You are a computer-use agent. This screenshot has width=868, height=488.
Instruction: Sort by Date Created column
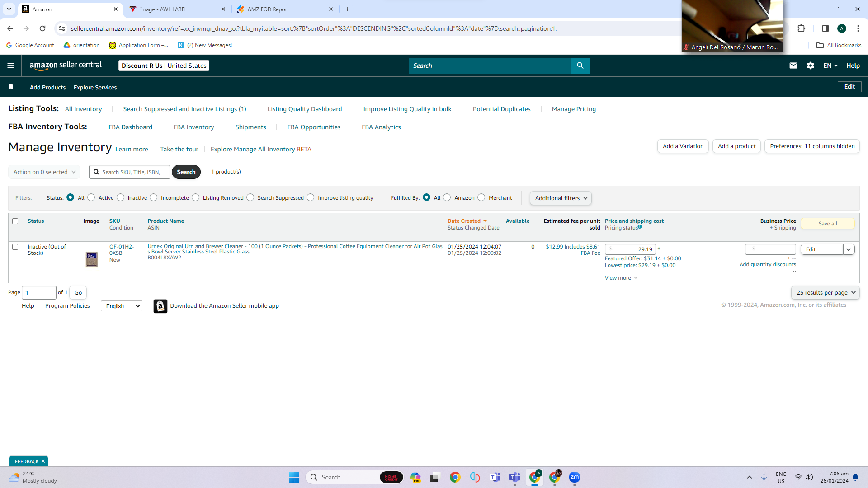467,221
